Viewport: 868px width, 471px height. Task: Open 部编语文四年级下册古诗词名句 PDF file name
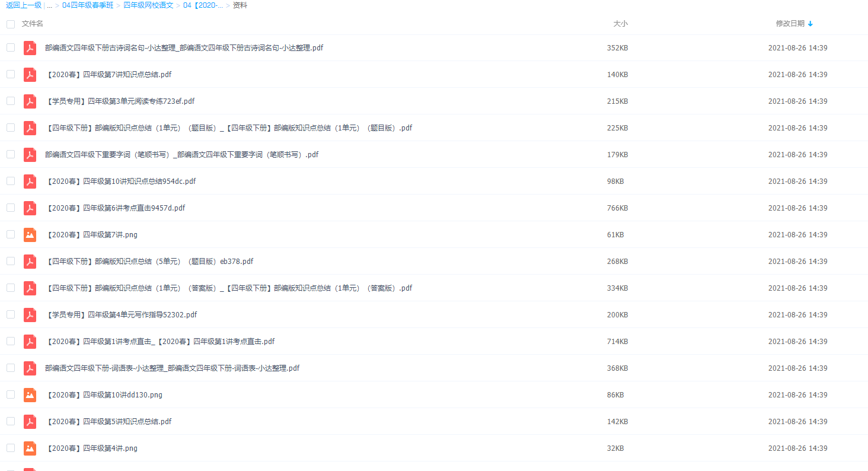coord(184,48)
